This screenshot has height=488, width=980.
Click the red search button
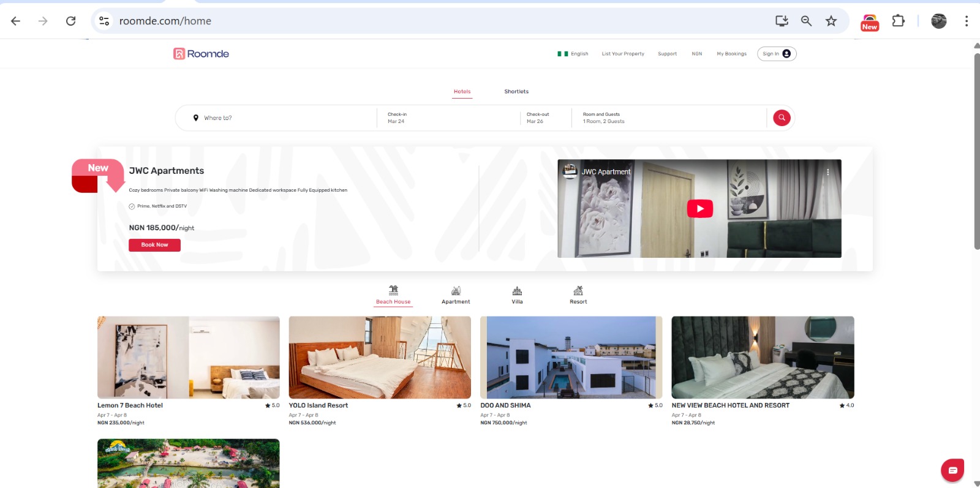782,118
